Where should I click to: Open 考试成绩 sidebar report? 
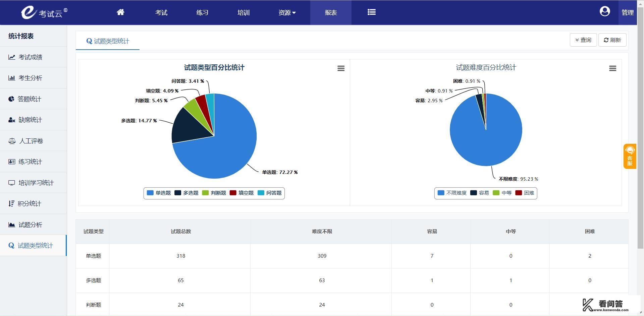(33, 57)
